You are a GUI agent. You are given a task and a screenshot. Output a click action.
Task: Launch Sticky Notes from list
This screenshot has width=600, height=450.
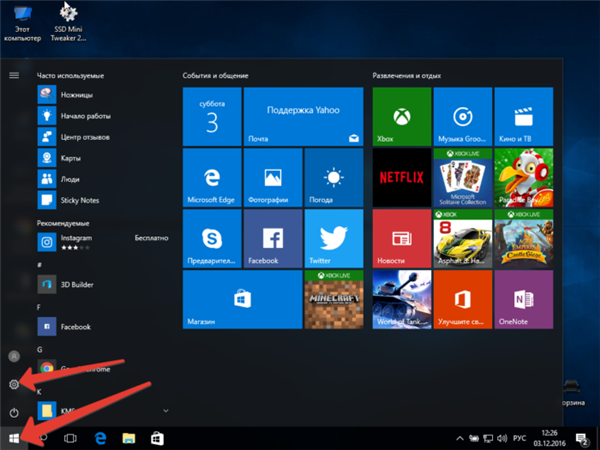pos(103,200)
